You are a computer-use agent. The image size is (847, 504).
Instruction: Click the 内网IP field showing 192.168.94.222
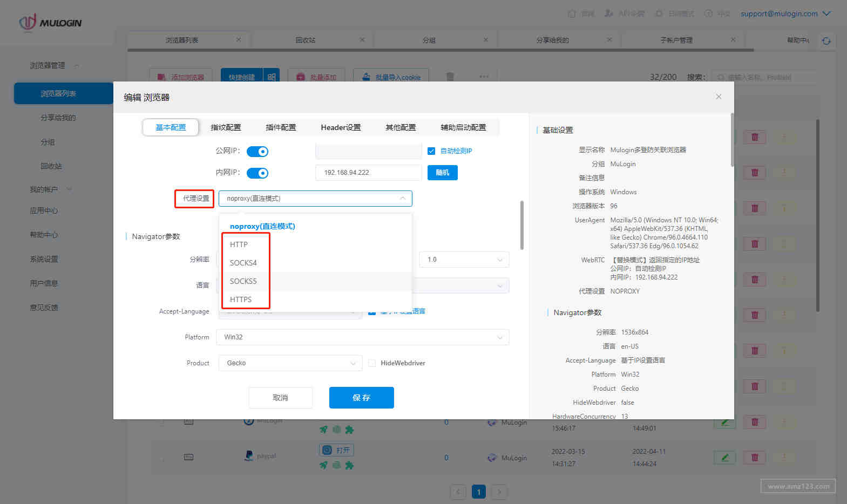click(368, 173)
